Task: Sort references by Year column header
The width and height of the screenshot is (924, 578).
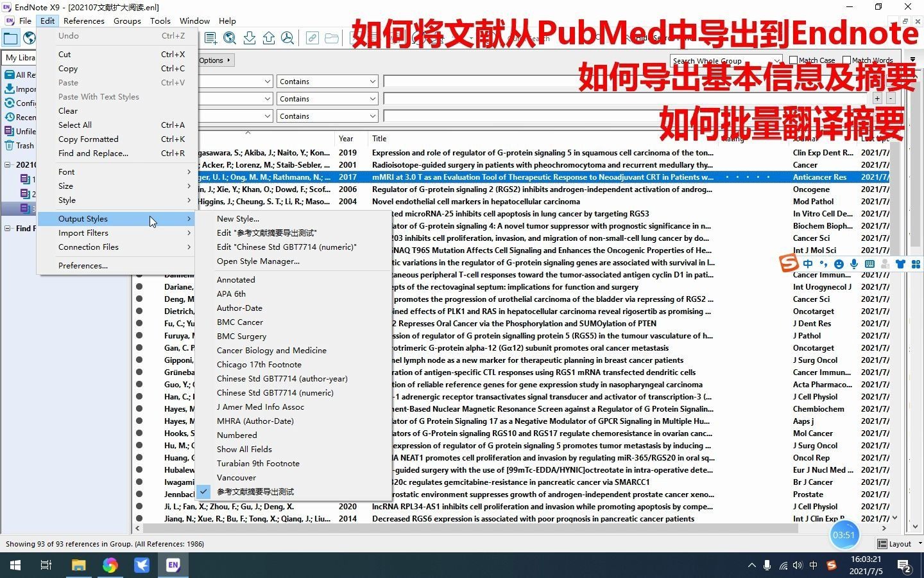Action: 352,139
